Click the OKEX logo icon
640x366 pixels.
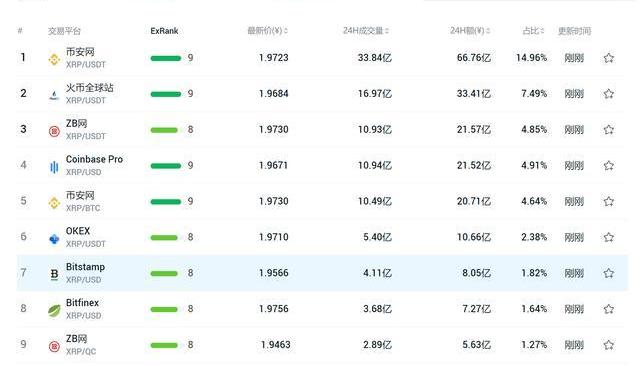pos(54,239)
